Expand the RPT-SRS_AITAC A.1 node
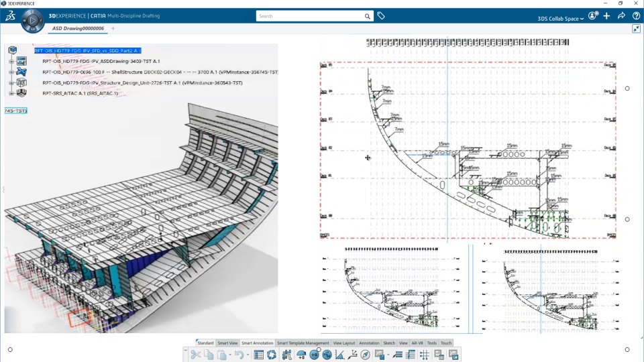This screenshot has height=362, width=644. (x=11, y=93)
